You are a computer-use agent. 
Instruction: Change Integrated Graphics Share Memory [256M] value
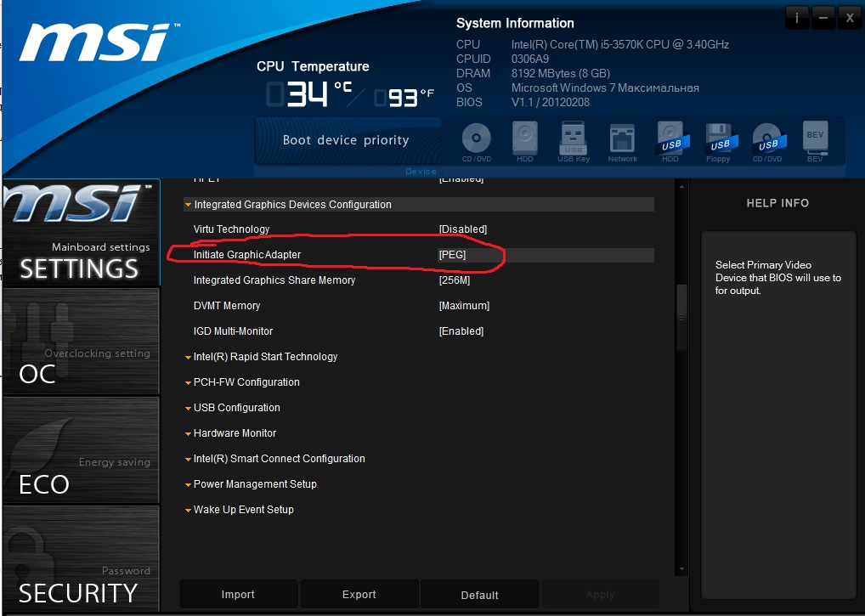click(455, 280)
